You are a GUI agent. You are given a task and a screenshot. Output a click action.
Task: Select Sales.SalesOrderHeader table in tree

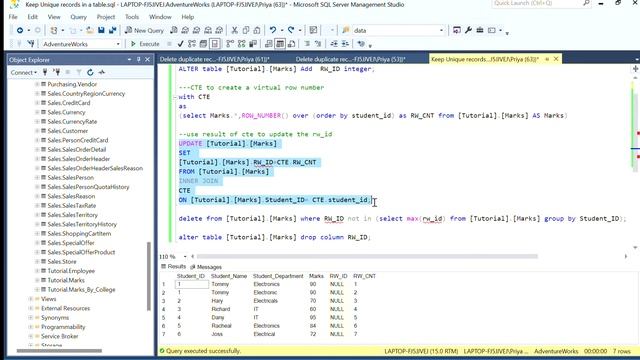point(79,159)
